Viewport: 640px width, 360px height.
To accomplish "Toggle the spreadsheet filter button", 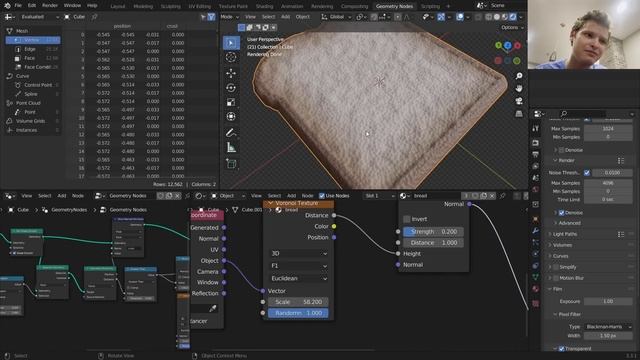I will (211, 17).
